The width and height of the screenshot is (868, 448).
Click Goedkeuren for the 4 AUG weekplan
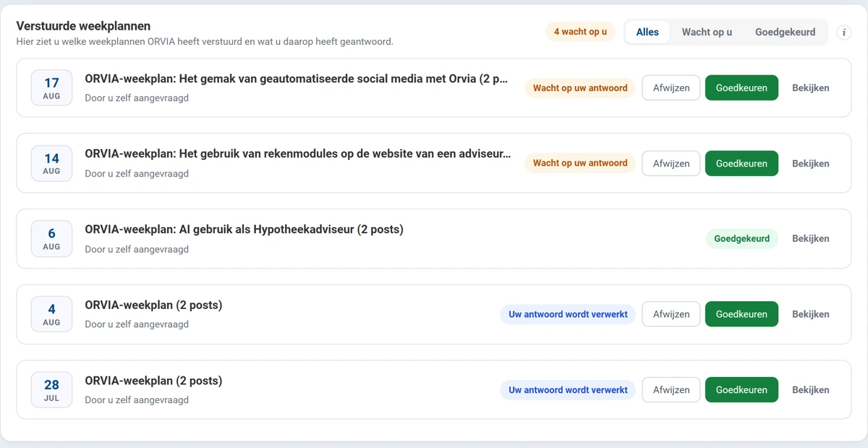point(741,314)
